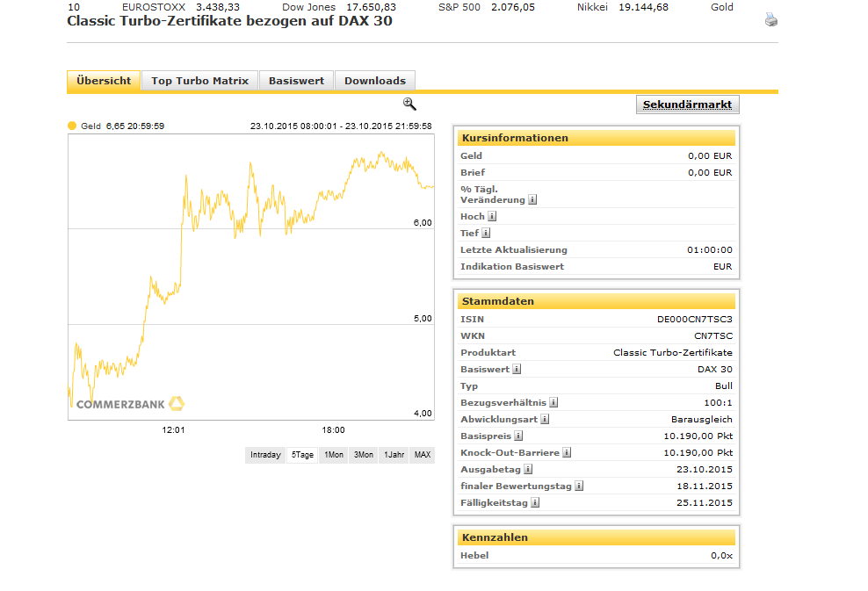Image resolution: width=868 pixels, height=591 pixels.
Task: Click the Hebel value 0,0x
Action: pos(722,555)
